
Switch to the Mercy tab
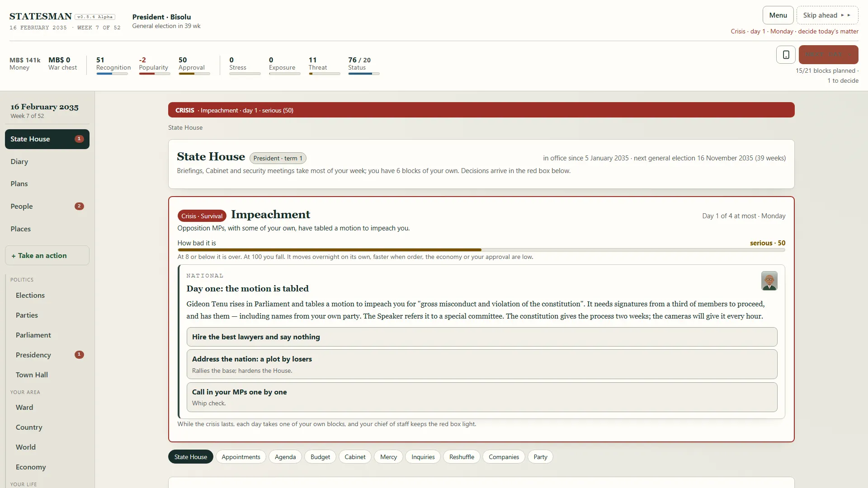[388, 457]
